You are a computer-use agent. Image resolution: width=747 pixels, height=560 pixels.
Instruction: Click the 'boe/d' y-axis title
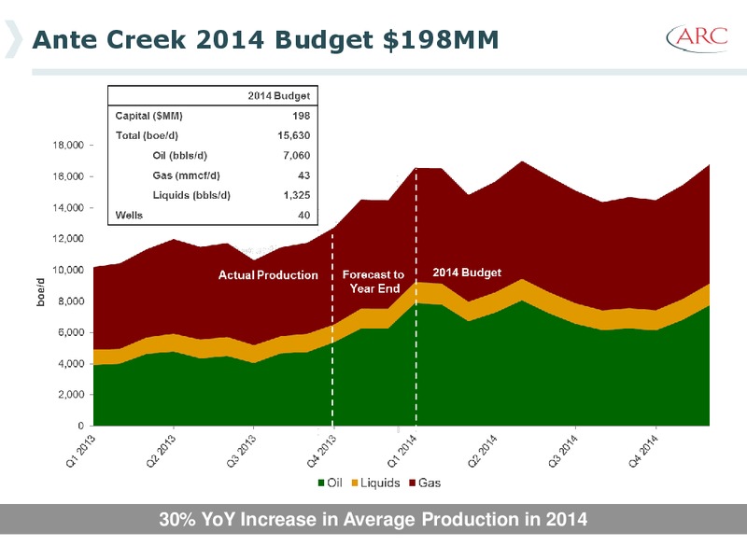pyautogui.click(x=40, y=292)
